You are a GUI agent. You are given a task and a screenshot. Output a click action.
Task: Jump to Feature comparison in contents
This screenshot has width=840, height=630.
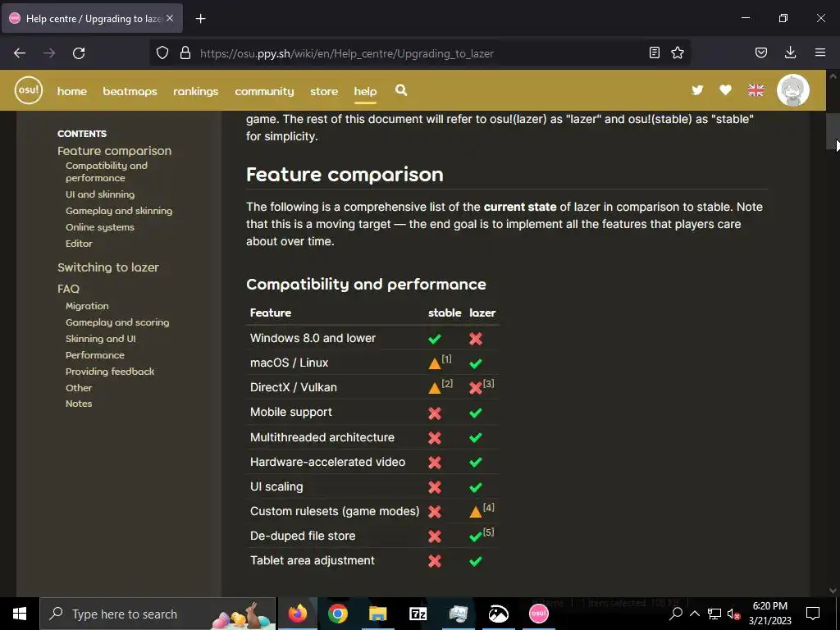[115, 151]
